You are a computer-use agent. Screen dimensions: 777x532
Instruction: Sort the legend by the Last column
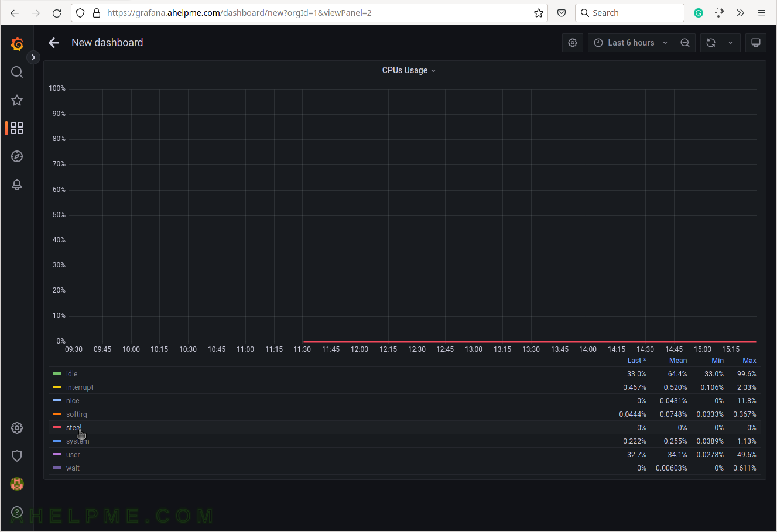[x=636, y=361]
